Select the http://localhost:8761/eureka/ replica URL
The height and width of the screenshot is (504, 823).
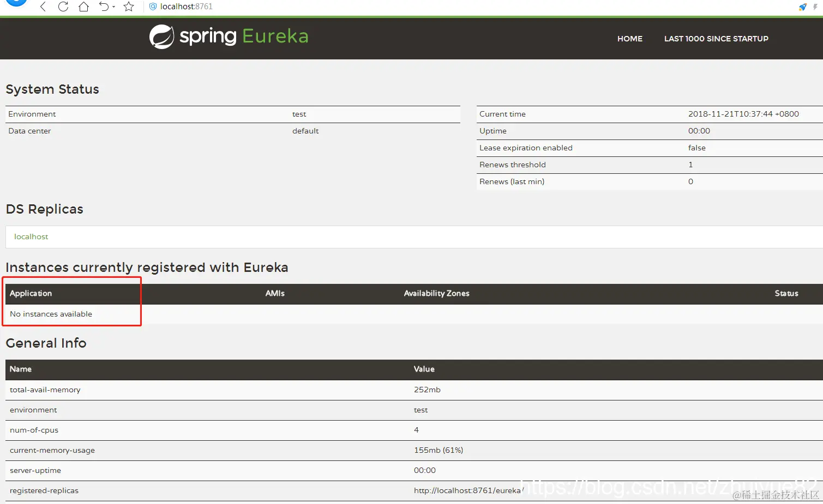468,490
